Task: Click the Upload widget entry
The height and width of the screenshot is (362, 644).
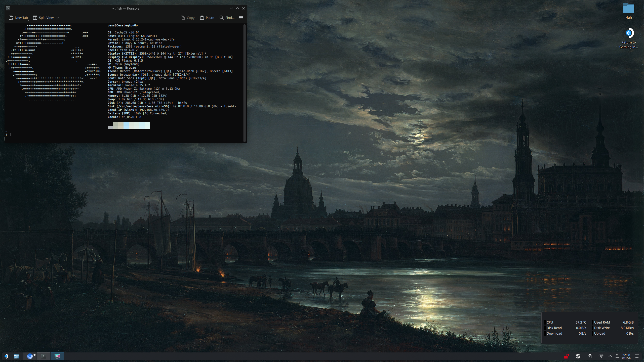Action: tap(613, 333)
